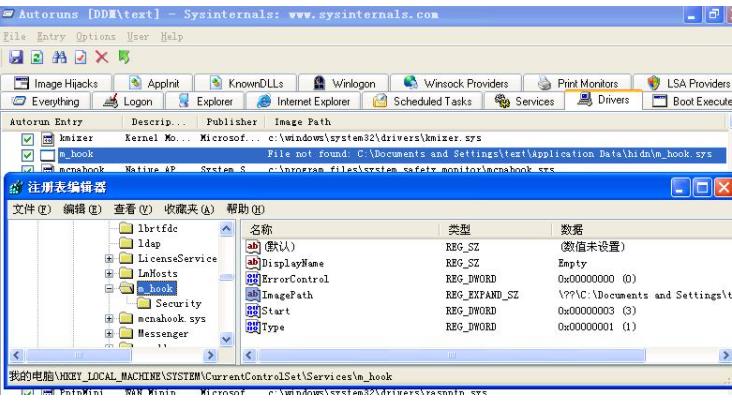Switch to the KnownDLLs tab
Image resolution: width=732 pixels, height=402 pixels.
246,83
